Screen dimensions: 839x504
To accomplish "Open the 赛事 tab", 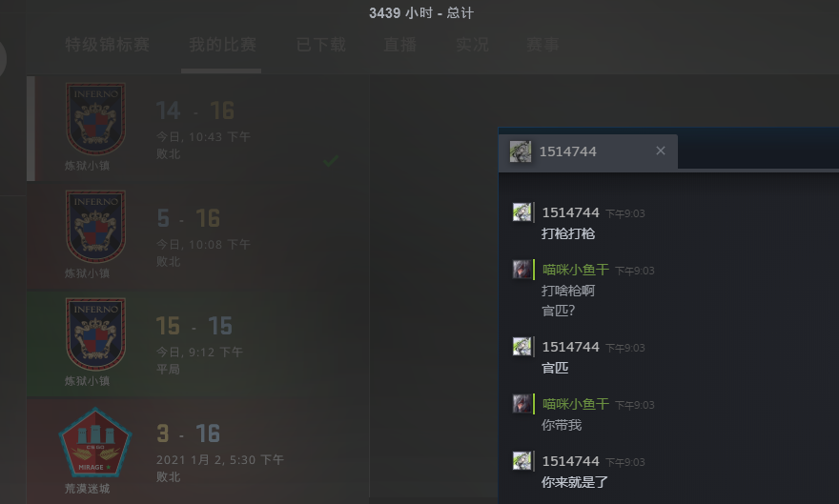I will tap(542, 45).
